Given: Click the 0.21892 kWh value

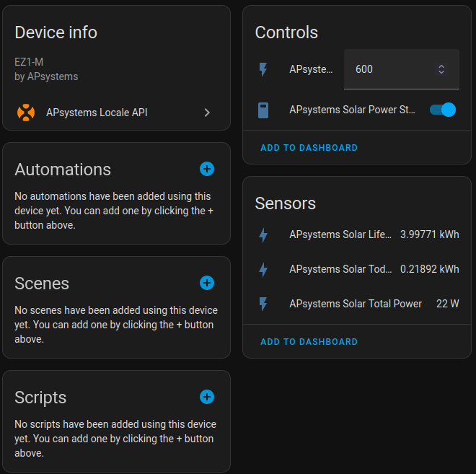Looking at the screenshot, I should [x=430, y=269].
